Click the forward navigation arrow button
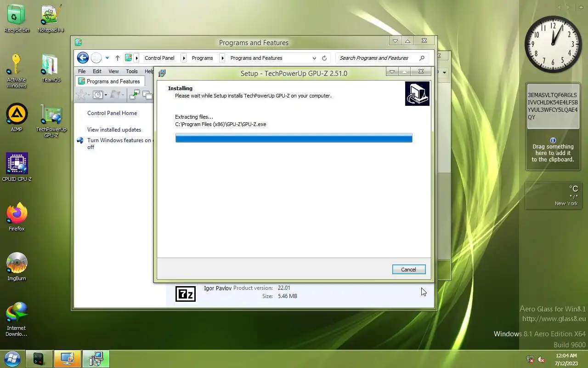The image size is (588, 368). (96, 58)
